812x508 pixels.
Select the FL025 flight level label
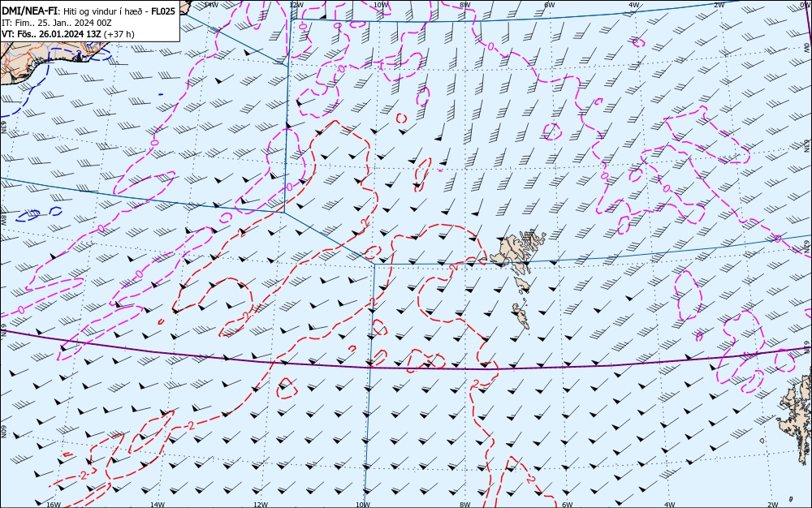(163, 11)
